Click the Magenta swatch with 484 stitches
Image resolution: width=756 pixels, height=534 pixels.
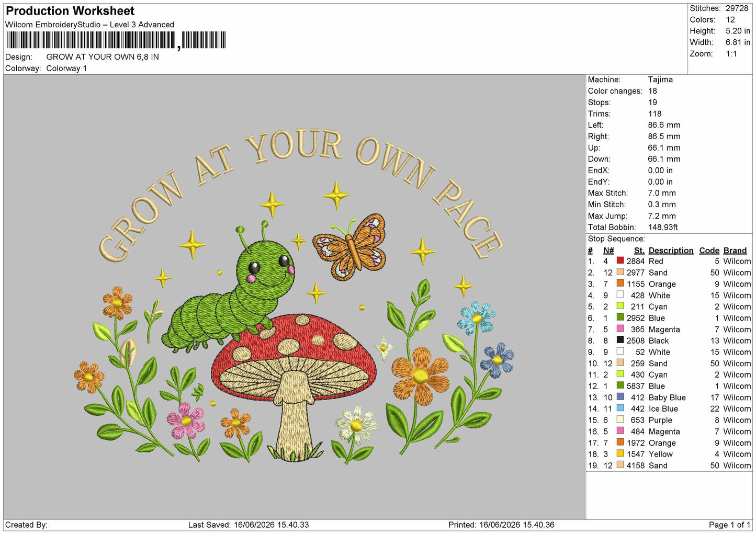tap(620, 431)
